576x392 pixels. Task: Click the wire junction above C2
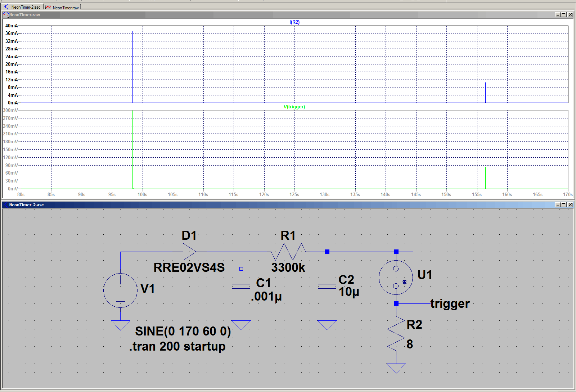(x=327, y=252)
